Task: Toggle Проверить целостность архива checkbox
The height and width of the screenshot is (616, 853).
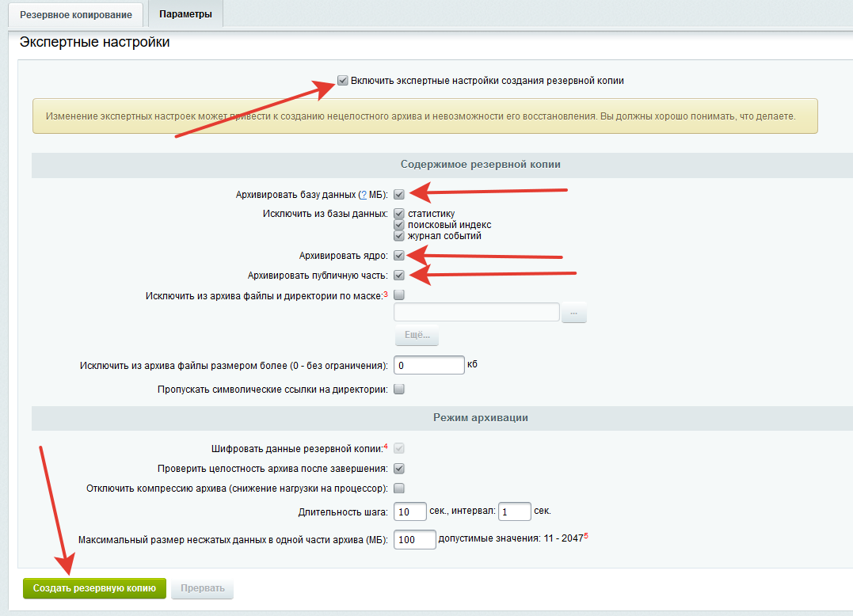Action: point(399,468)
